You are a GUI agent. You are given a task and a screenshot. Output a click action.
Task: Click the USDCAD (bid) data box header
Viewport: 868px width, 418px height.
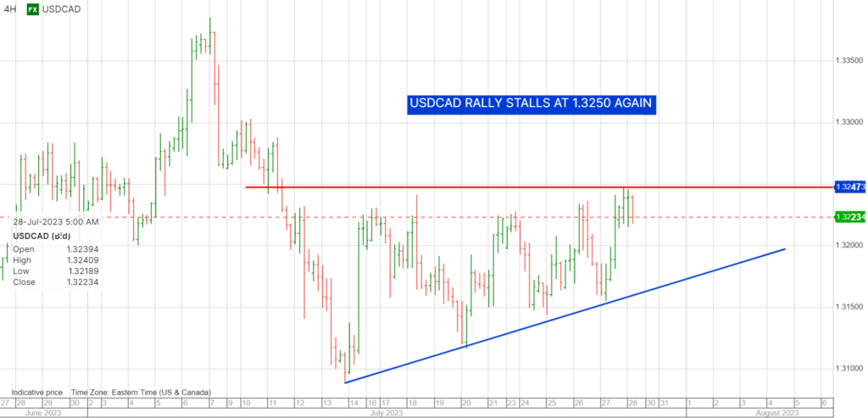42,237
